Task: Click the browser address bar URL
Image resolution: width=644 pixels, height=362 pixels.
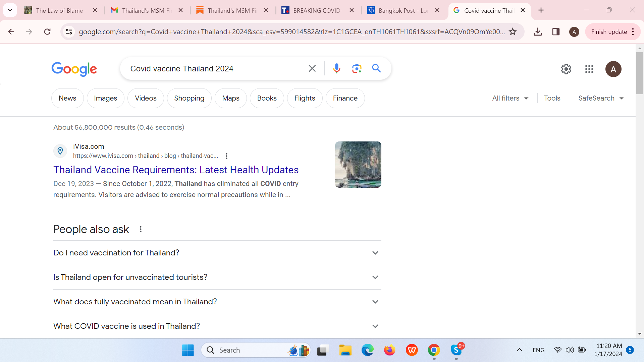Action: click(x=292, y=32)
